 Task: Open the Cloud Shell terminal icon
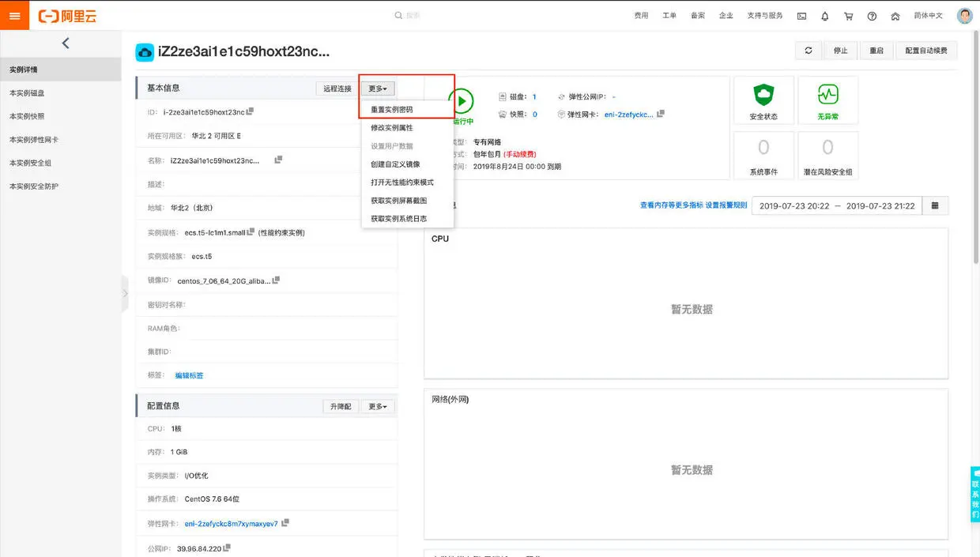(801, 16)
